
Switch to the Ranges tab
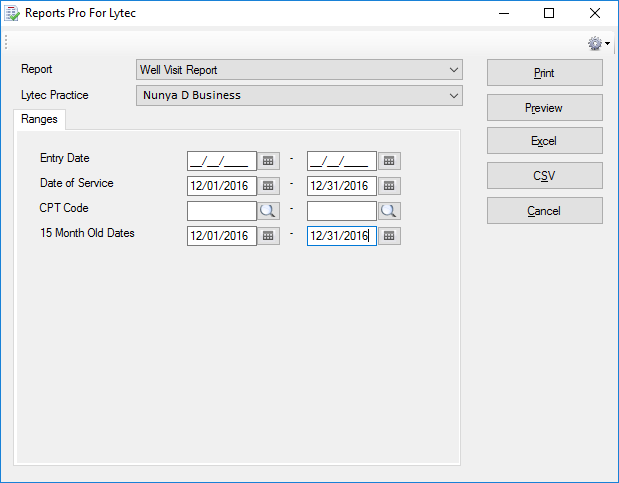click(39, 119)
